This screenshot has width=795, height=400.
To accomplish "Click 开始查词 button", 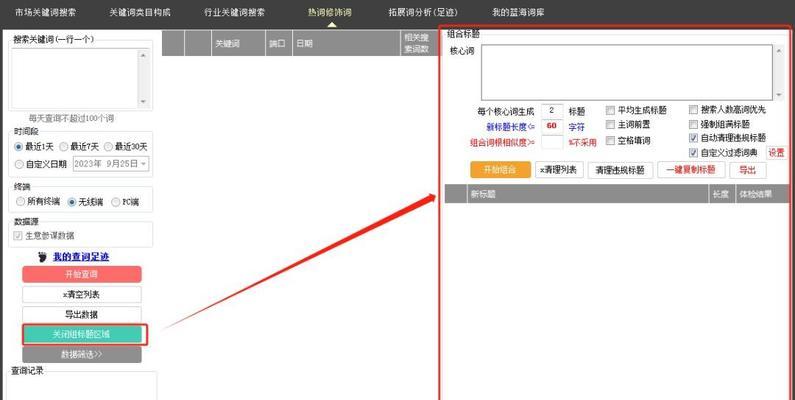I will pos(82,274).
